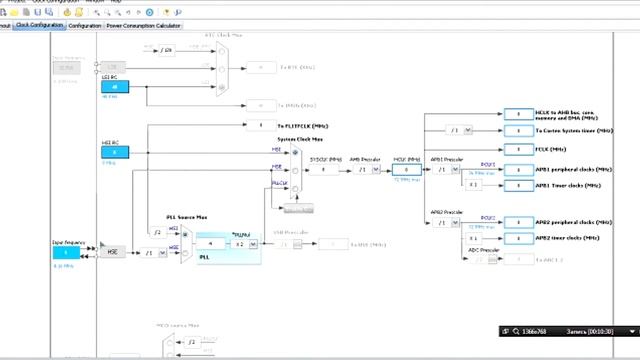The image size is (640, 360).
Task: Click the Cortex System timer value box
Action: pyautogui.click(x=519, y=131)
